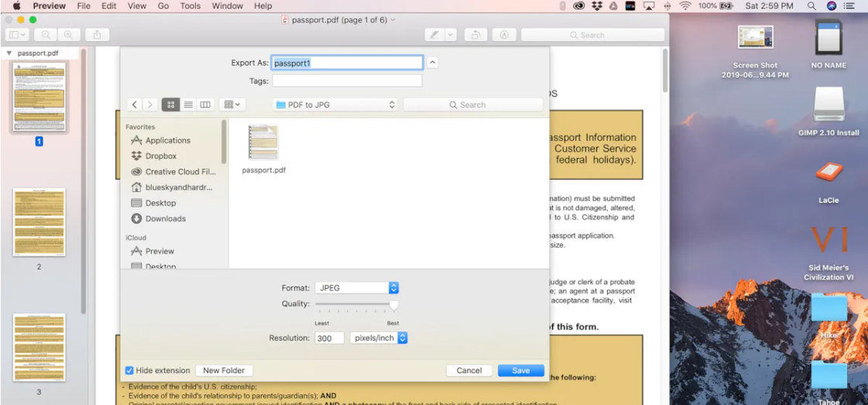Click the Preview toolbar Search field
868x405 pixels.
tap(592, 35)
